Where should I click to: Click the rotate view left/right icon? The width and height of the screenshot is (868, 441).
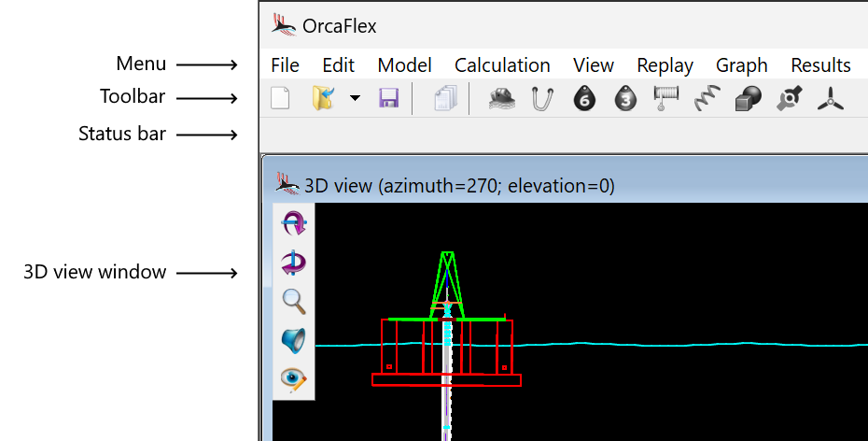point(294,263)
